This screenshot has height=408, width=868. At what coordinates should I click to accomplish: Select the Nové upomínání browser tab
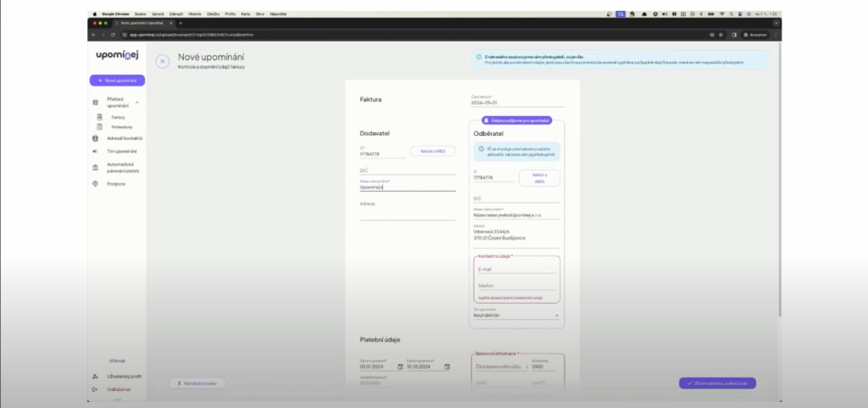142,23
